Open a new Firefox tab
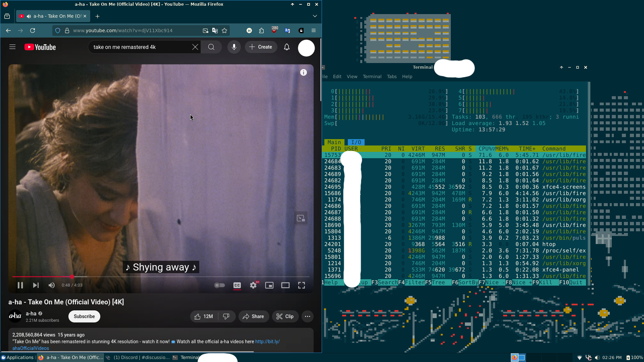Viewport: 644px width, 362px height. point(97,16)
